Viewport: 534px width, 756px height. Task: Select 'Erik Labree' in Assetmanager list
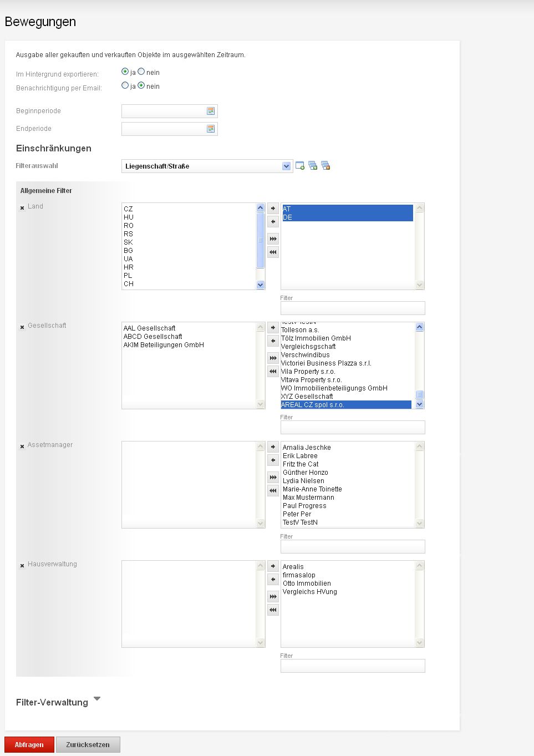(300, 456)
